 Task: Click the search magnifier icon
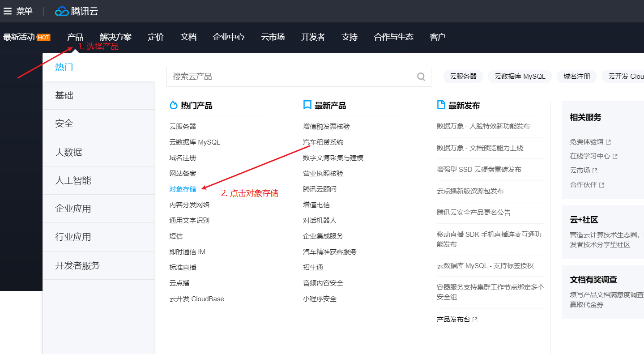coord(421,77)
